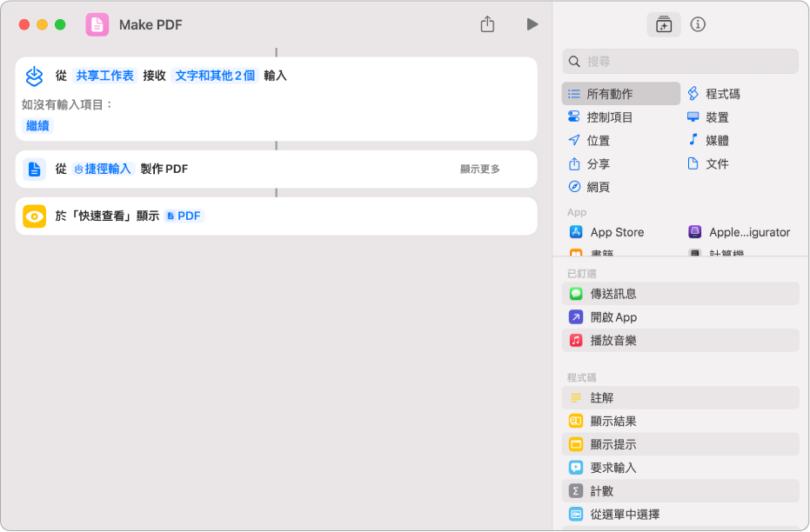
Task: Click the 播放音樂 action
Action: 680,340
